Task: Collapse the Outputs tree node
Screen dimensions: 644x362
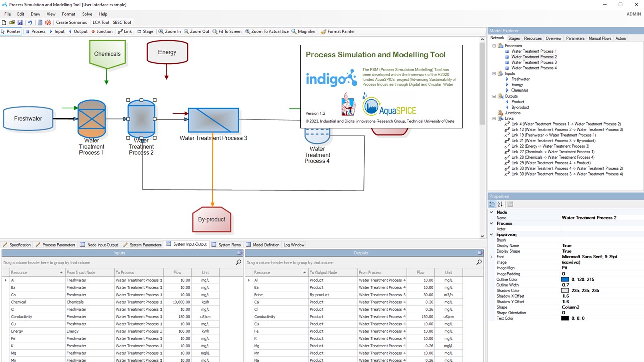Action: click(x=494, y=96)
